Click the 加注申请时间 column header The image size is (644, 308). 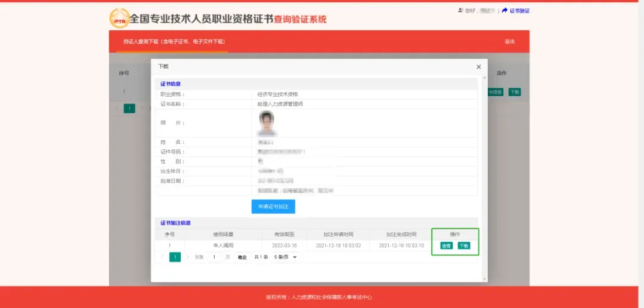[x=338, y=235]
